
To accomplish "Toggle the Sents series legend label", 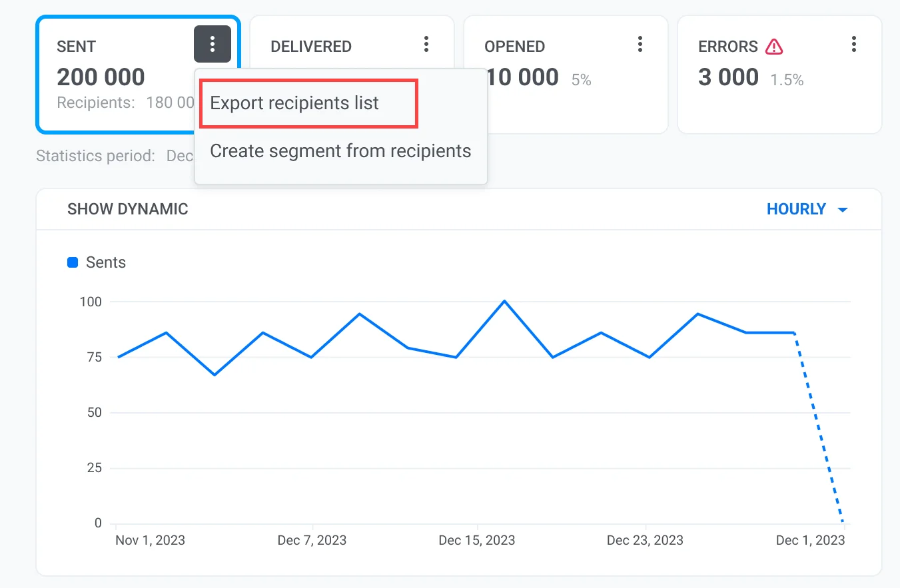I will coord(106,262).
